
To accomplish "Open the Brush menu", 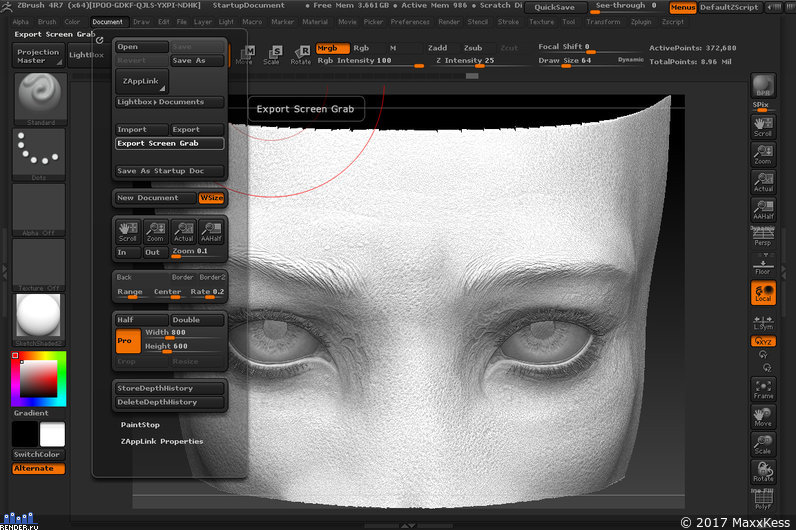I will click(x=47, y=22).
